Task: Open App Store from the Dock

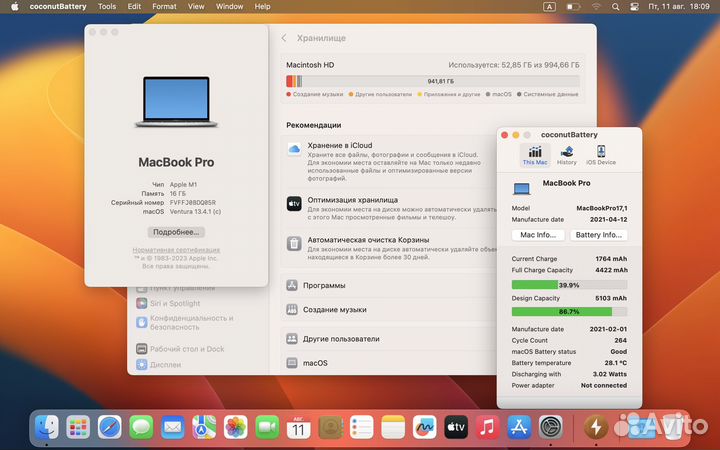Action: pos(519,428)
